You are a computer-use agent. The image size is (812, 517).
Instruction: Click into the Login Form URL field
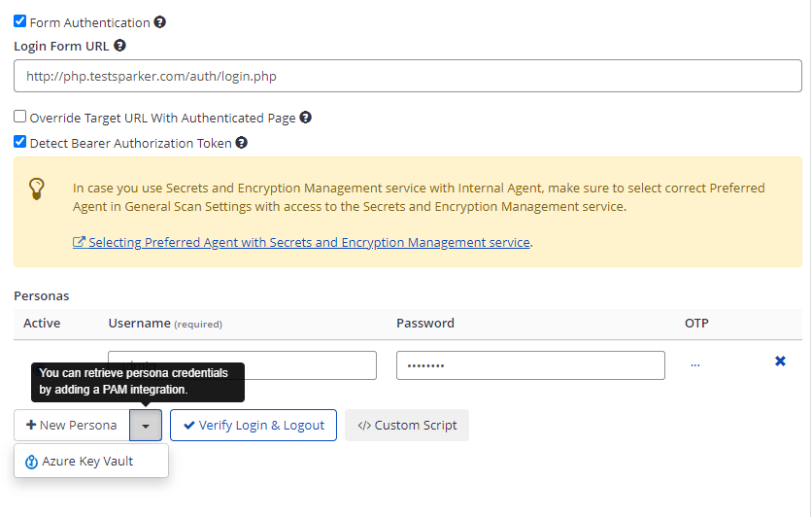click(x=407, y=76)
